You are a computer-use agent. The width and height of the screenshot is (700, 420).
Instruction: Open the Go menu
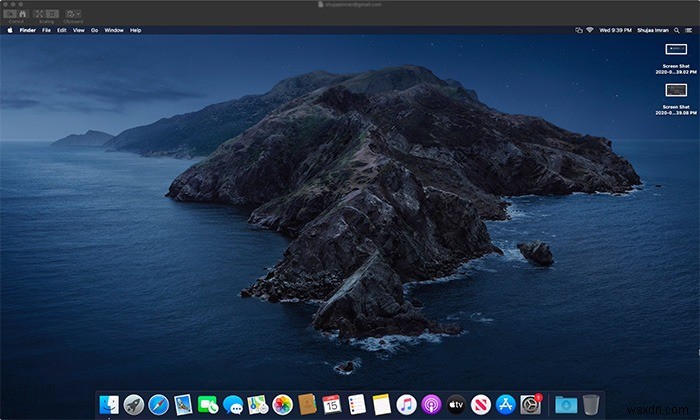(95, 30)
